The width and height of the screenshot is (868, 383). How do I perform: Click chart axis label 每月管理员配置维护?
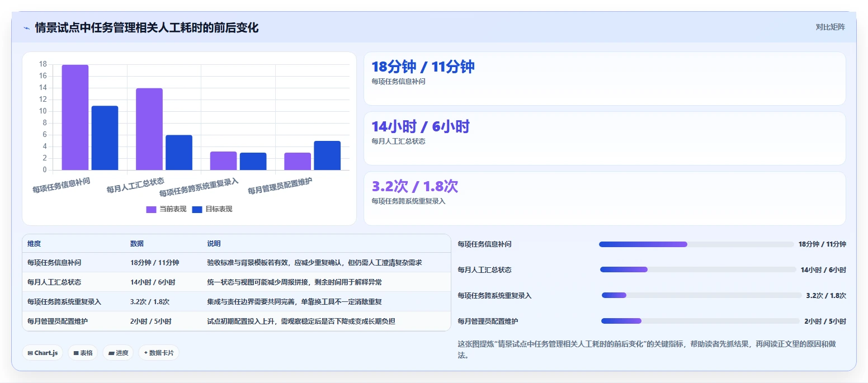pyautogui.click(x=280, y=186)
